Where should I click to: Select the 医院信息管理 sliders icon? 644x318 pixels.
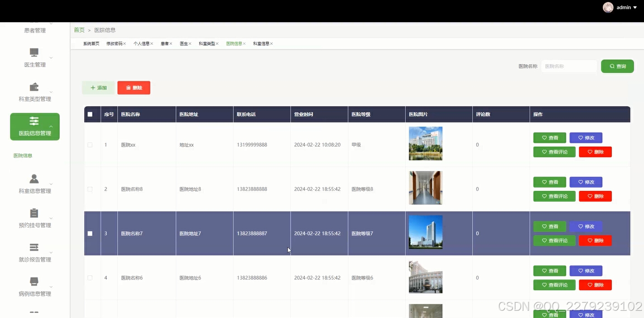tap(34, 122)
